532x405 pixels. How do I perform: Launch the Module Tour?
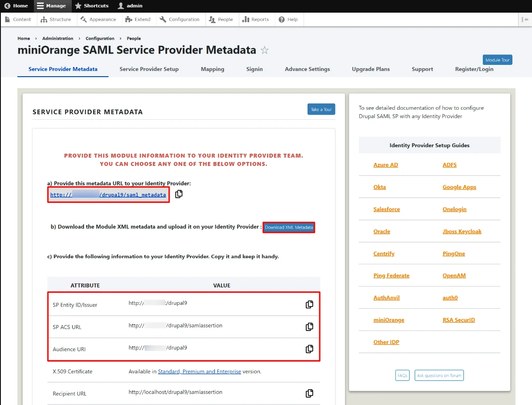point(497,60)
